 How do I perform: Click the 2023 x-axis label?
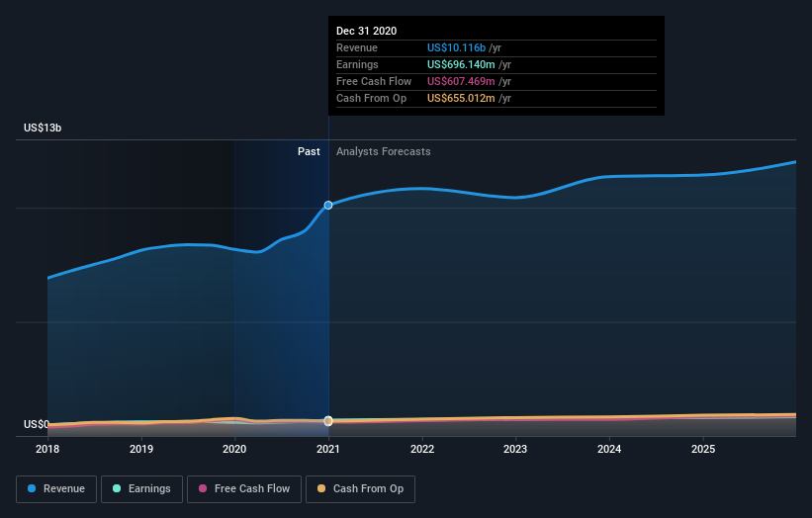[x=515, y=449]
